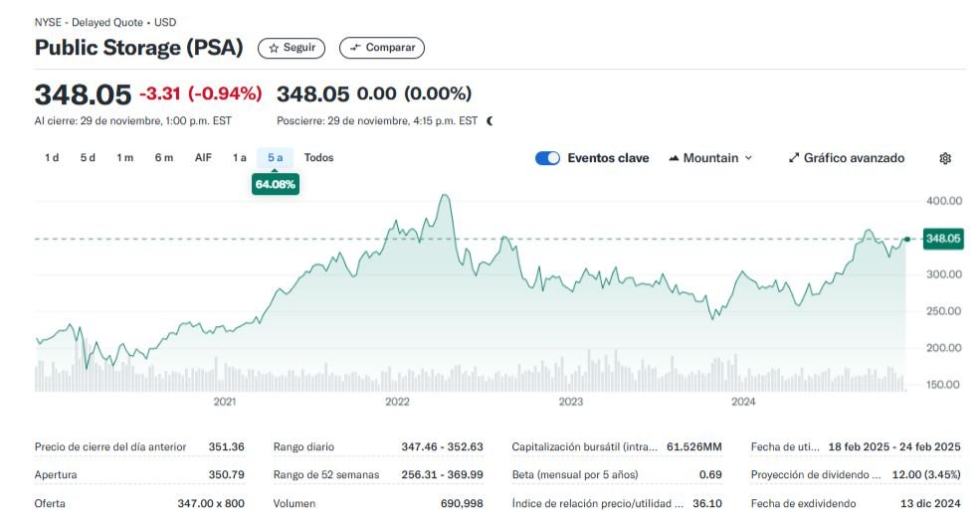
Task: Select the 1 d time range
Action: pos(52,158)
